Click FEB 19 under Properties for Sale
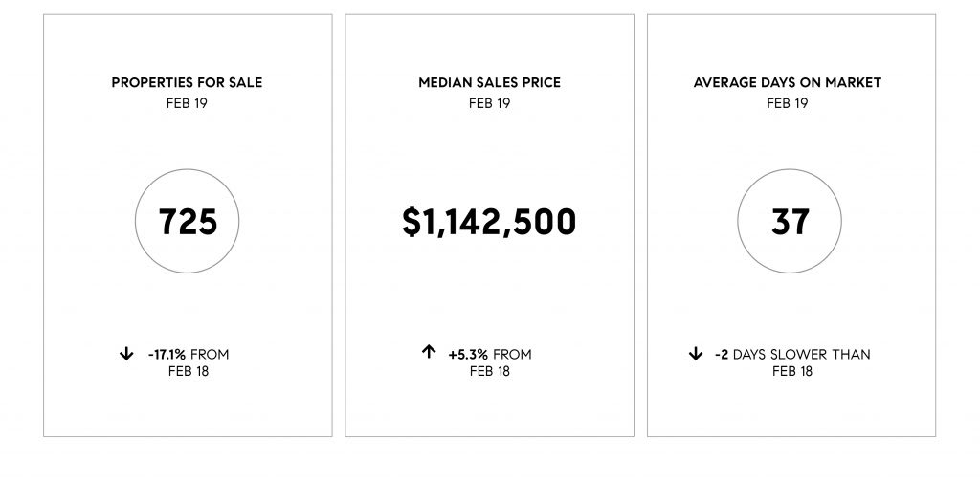The image size is (980, 480). coord(187,102)
